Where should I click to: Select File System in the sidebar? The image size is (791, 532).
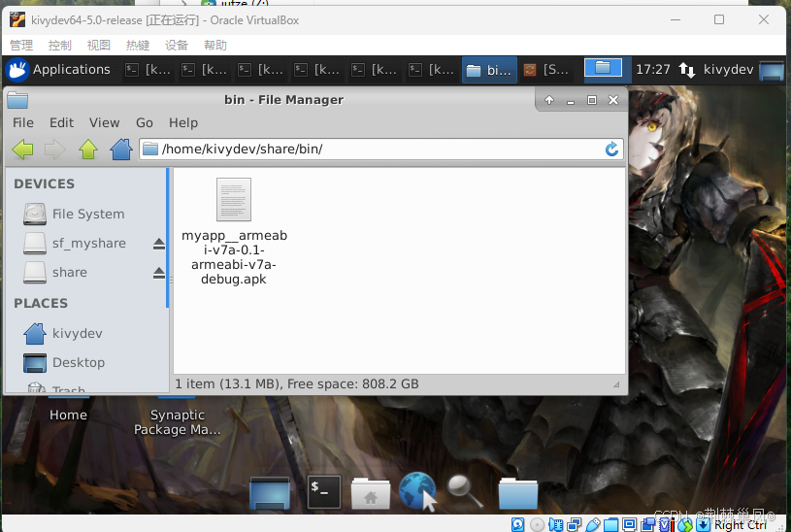click(74, 214)
